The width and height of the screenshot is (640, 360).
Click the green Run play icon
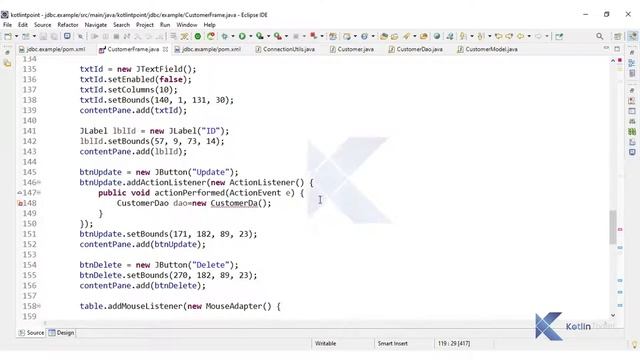point(242,36)
